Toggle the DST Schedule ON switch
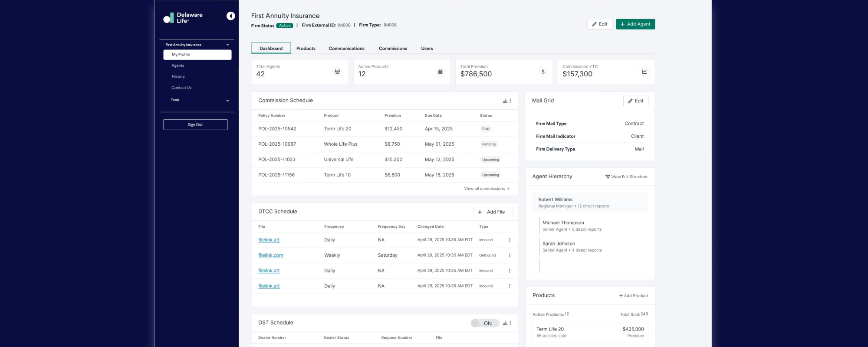The width and height of the screenshot is (868, 347). tap(485, 323)
